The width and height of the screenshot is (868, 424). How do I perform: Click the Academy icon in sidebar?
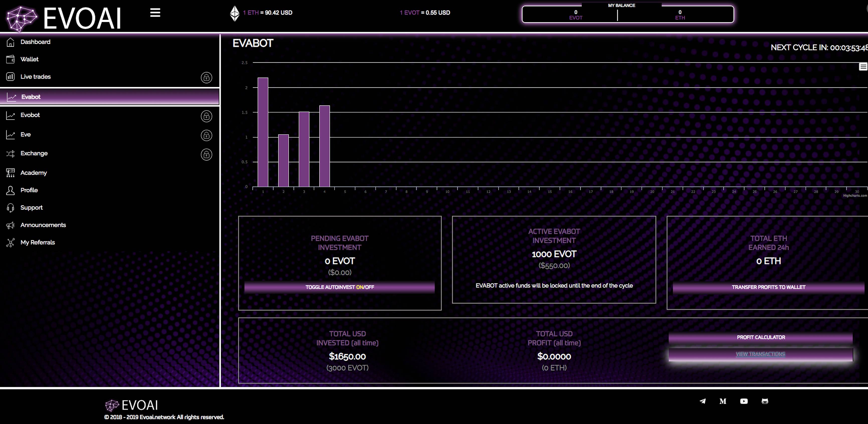pos(11,173)
